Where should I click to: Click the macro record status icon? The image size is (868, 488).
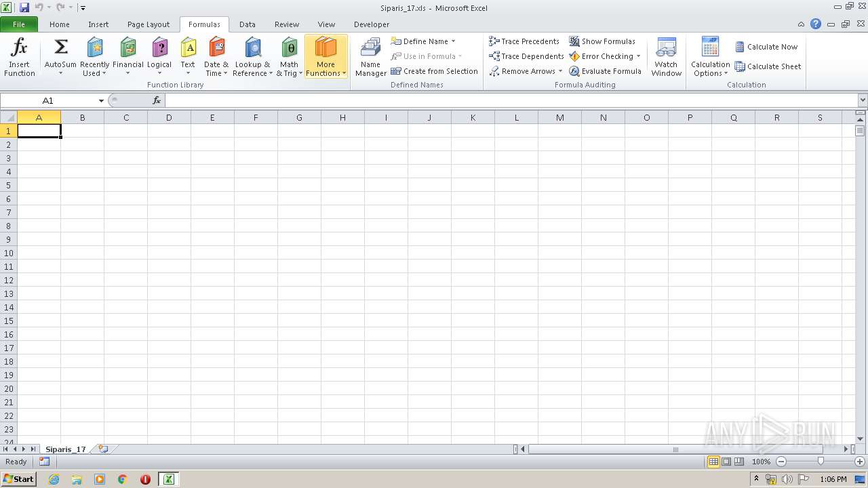coord(44,462)
